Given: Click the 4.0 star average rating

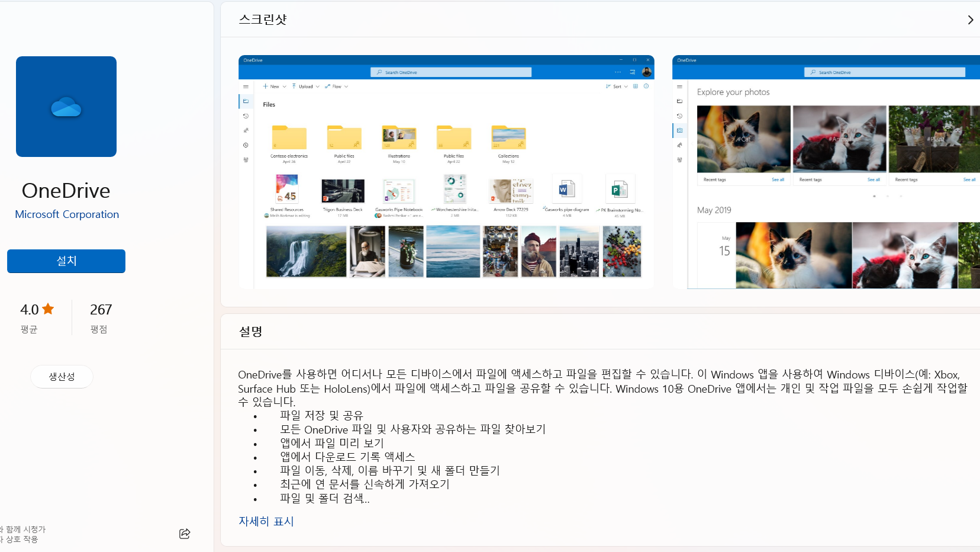Looking at the screenshot, I should point(37,309).
